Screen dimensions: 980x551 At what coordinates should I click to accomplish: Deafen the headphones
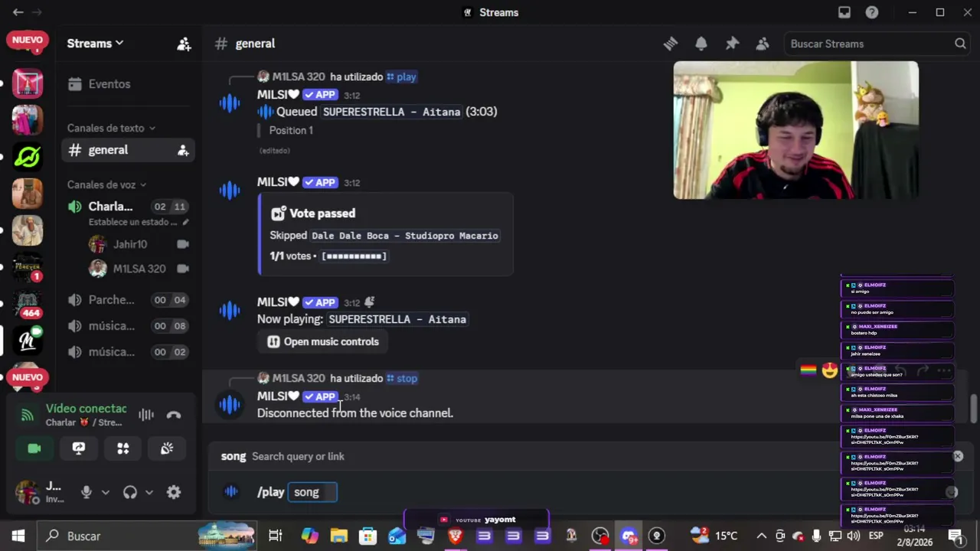(x=130, y=492)
